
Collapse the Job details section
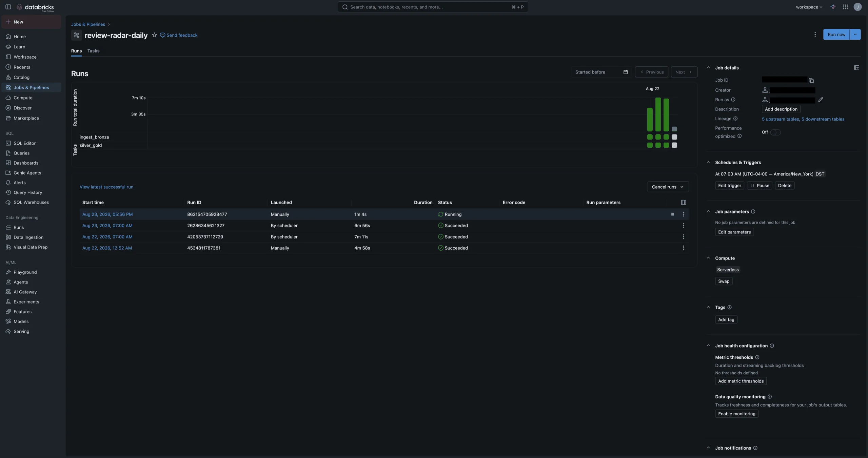click(708, 67)
